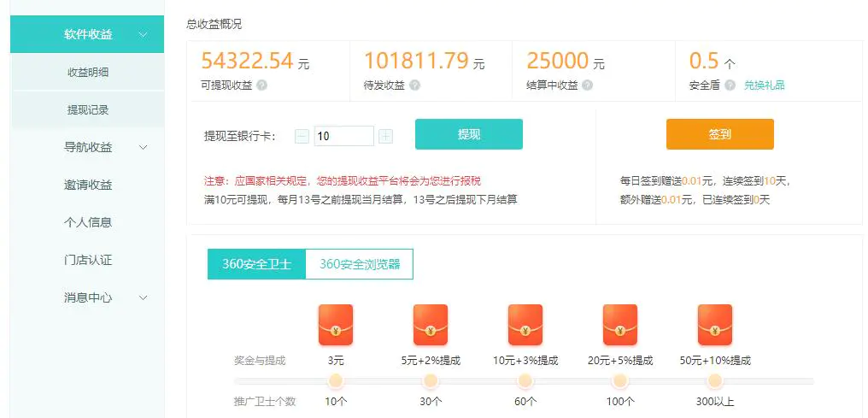Click help icon beside 待发收益
This screenshot has width=868, height=418.
[x=415, y=85]
